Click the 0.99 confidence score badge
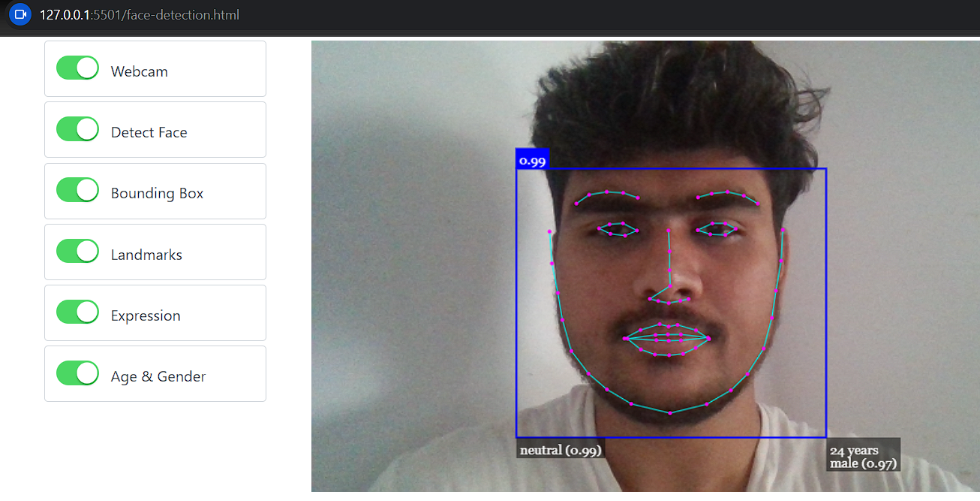 tap(533, 158)
